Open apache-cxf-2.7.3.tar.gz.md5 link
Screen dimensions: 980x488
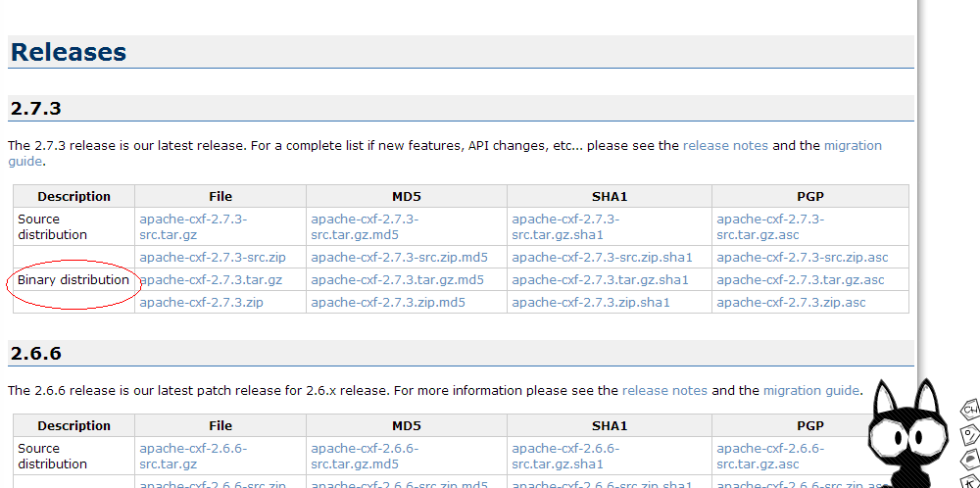(397, 280)
